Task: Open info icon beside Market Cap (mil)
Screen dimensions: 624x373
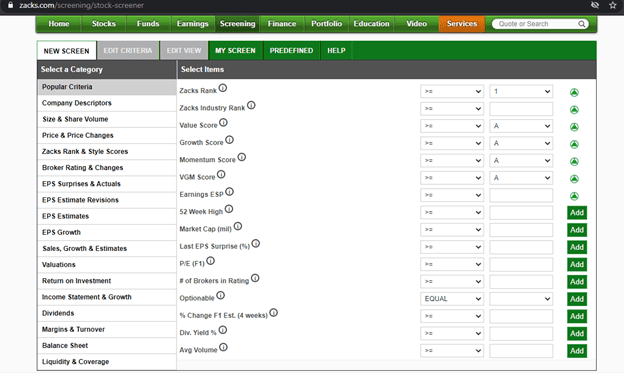Action: point(238,226)
